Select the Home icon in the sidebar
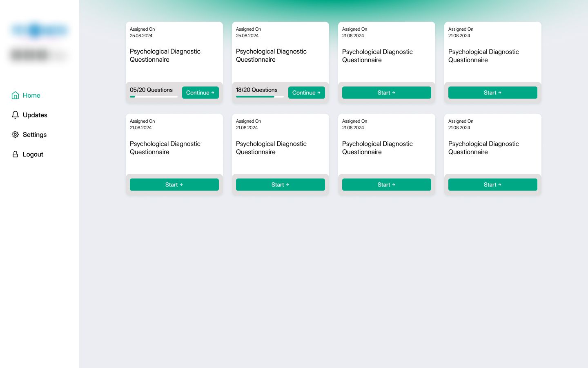 (15, 95)
